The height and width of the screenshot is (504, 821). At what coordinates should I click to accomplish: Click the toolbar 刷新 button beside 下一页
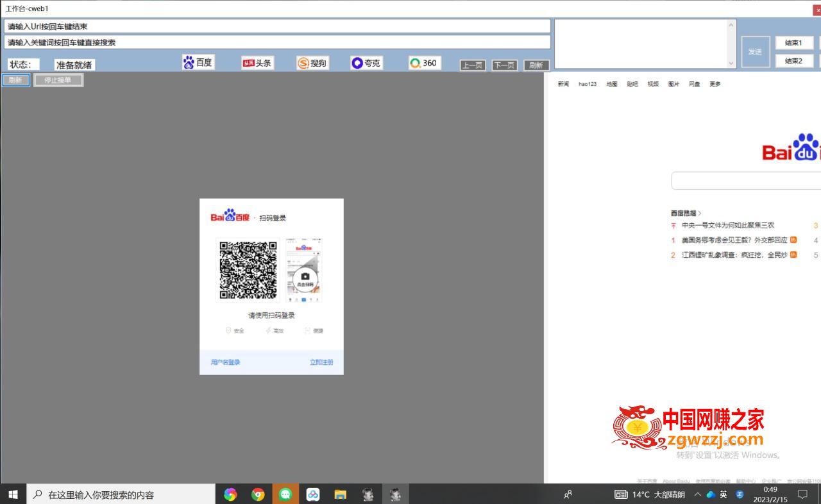(536, 65)
